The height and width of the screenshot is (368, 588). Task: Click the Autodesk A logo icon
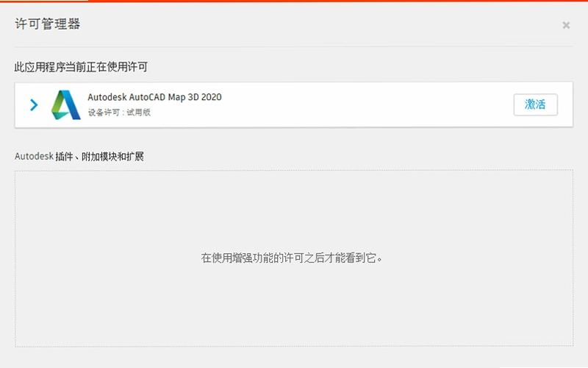(65, 105)
